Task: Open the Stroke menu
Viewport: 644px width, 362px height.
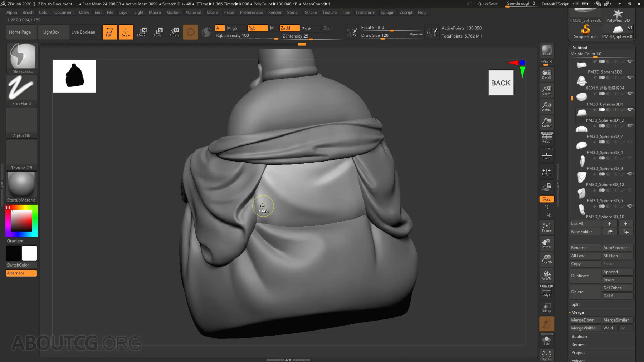Action: [x=311, y=12]
